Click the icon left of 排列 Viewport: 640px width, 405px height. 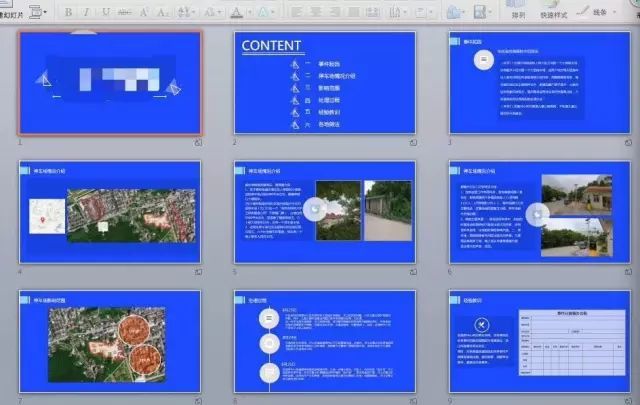pos(480,12)
